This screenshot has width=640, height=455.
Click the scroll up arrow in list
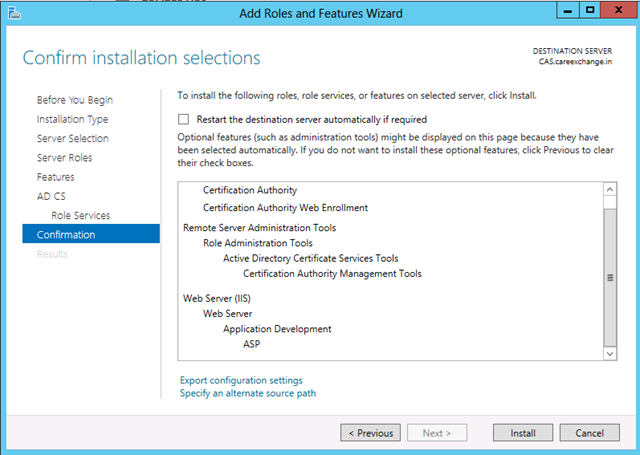pos(610,189)
